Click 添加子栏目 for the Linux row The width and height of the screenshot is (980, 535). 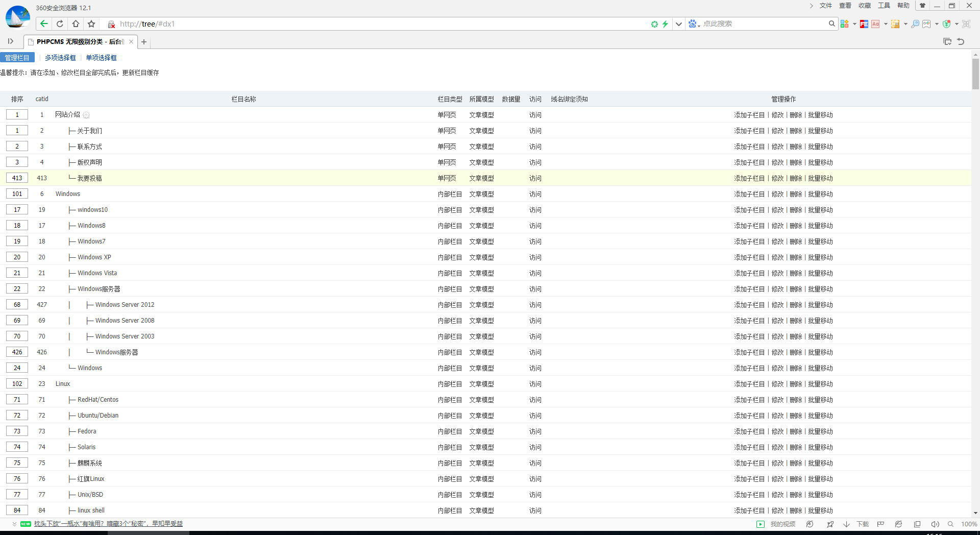[x=749, y=384]
